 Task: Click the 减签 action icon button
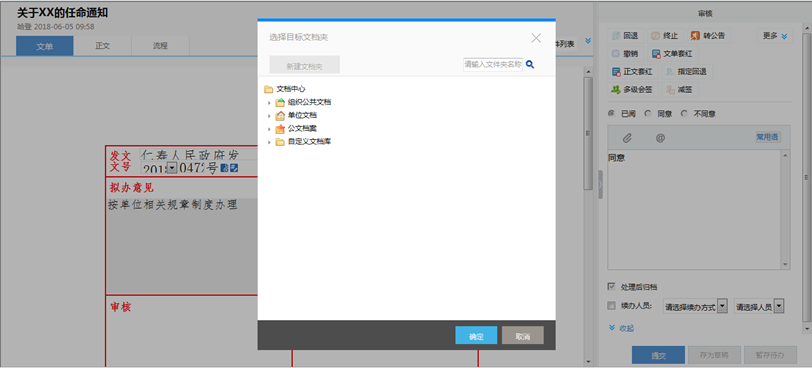pos(679,90)
